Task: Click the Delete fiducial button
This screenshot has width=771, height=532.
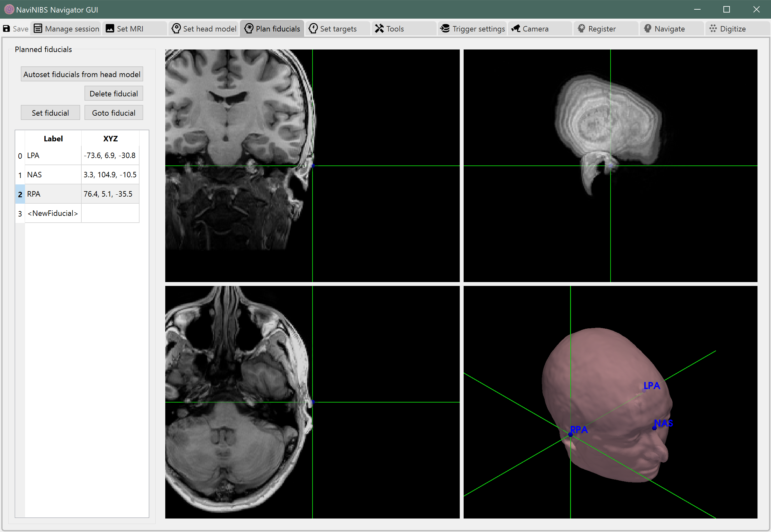Action: pos(114,94)
